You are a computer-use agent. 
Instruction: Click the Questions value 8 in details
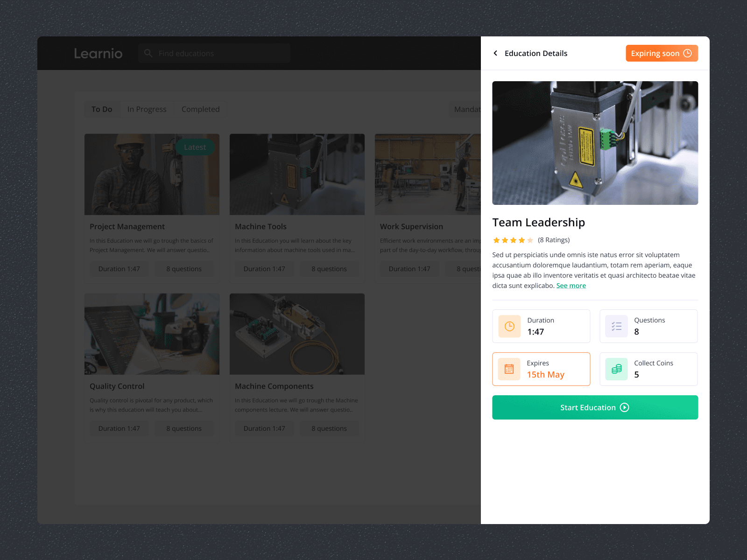tap(636, 332)
